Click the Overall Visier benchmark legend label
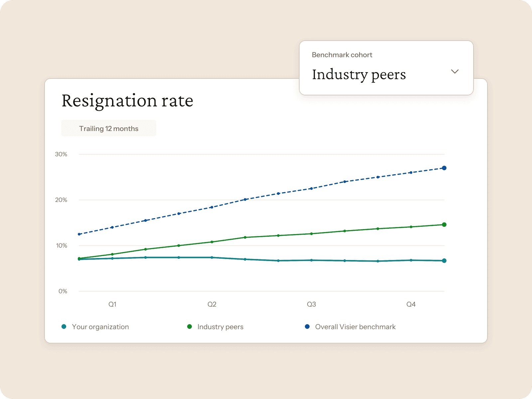 pyautogui.click(x=355, y=327)
